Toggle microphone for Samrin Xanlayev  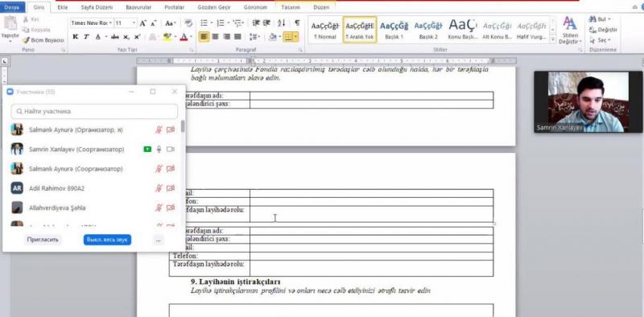(159, 149)
